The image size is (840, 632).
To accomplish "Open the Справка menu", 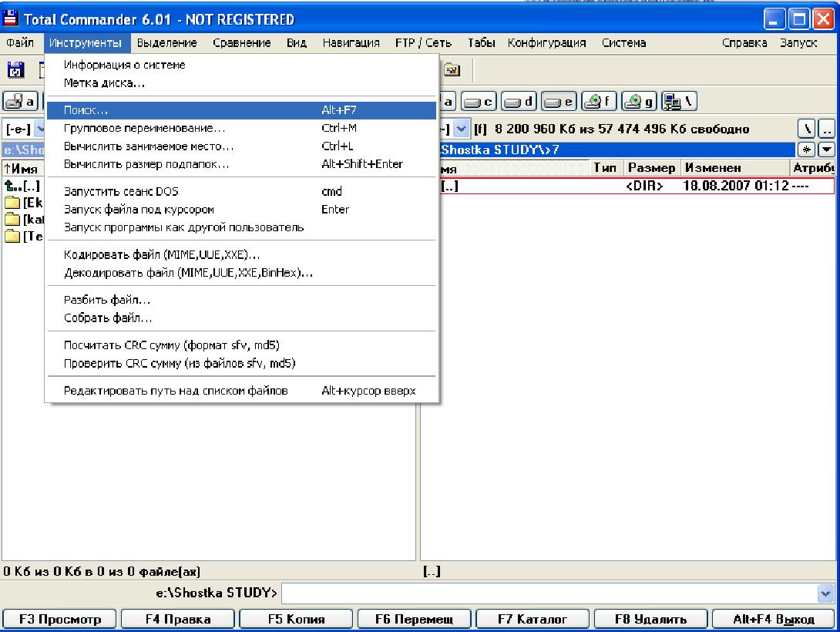I will pos(744,43).
